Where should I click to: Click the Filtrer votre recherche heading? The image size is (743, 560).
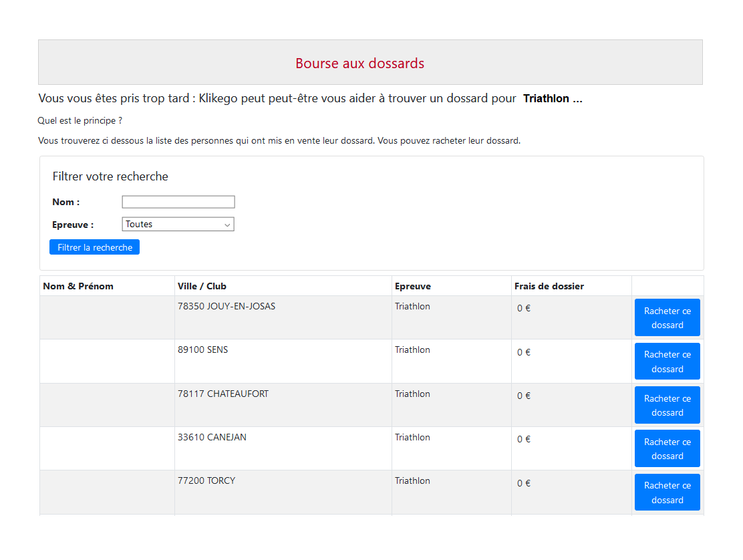point(110,177)
